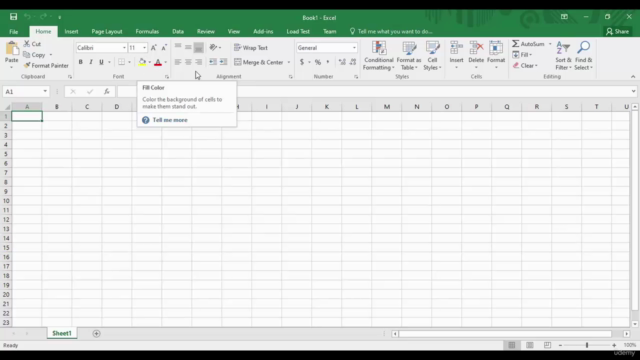Open the Calibri font name dropdown

point(124,48)
